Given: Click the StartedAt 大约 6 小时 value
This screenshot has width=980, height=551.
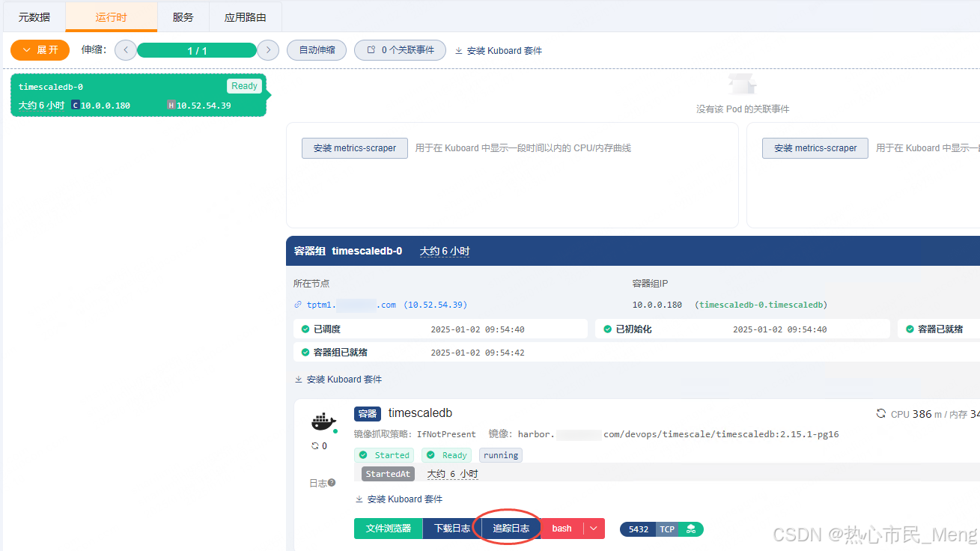Looking at the screenshot, I should coord(452,474).
